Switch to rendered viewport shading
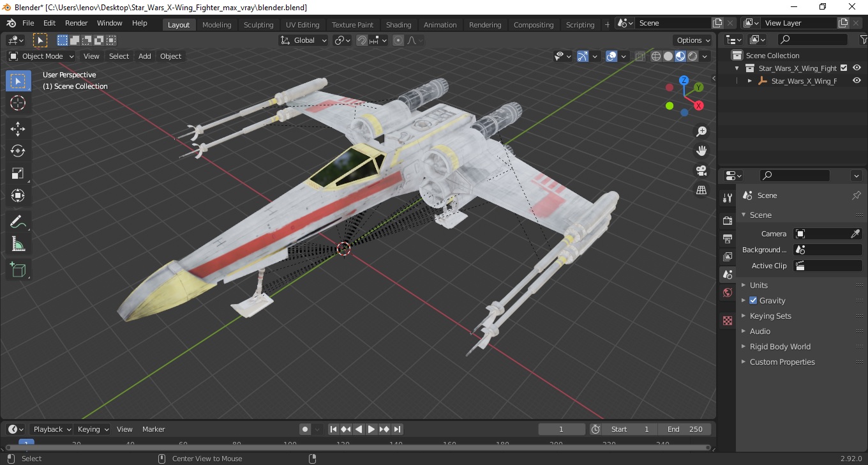Screen dimensions: 868x465 coord(692,56)
